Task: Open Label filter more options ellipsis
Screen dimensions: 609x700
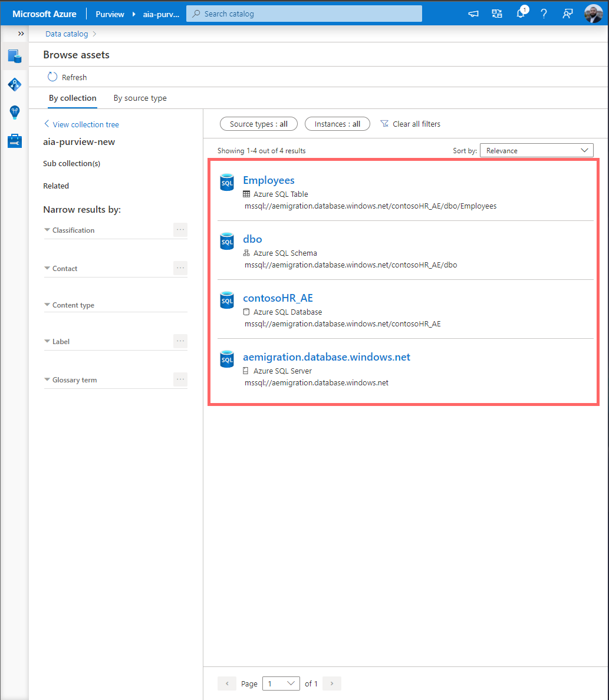Action: point(180,341)
